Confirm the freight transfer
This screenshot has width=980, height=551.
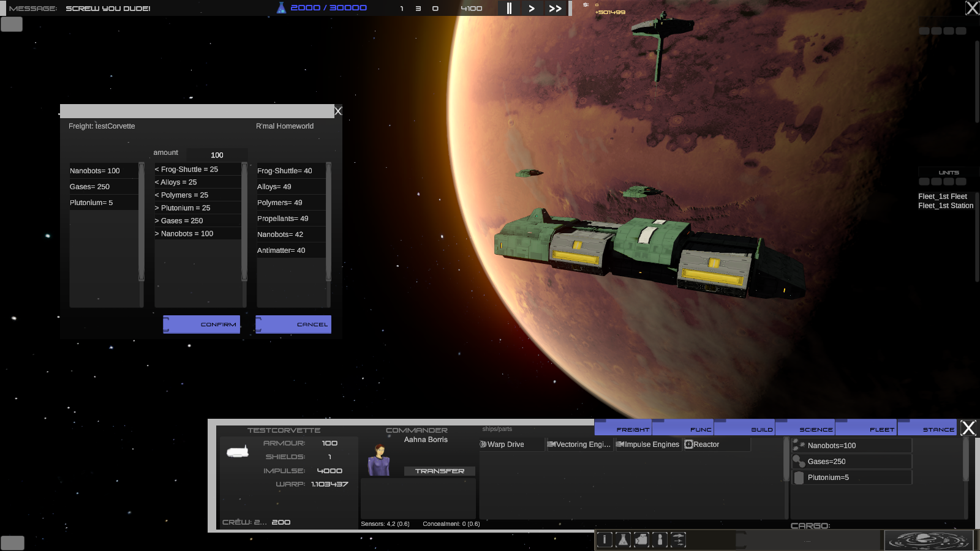click(202, 324)
